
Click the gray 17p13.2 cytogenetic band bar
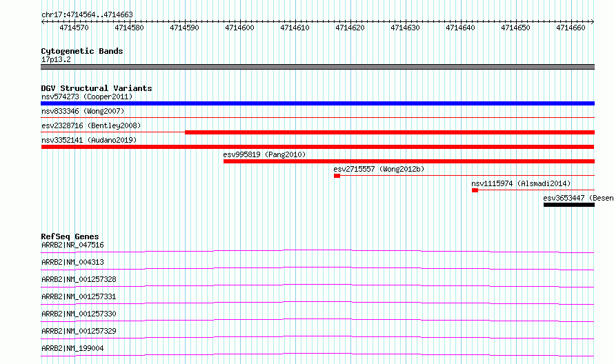tap(317, 67)
